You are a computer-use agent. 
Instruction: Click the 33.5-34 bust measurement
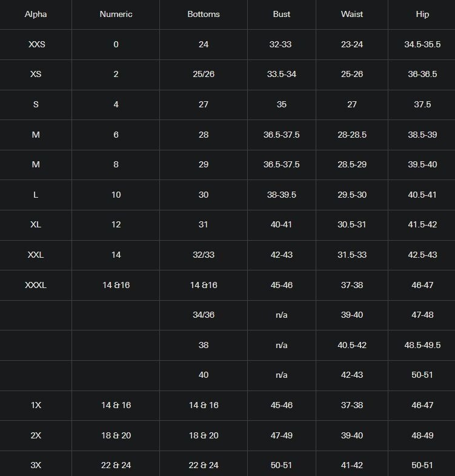point(281,74)
